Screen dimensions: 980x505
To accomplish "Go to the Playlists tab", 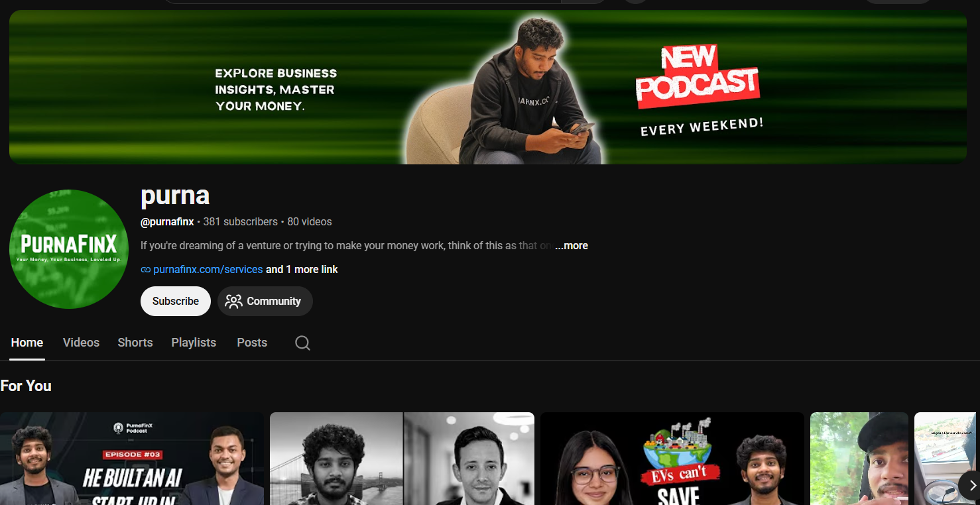I will [194, 343].
